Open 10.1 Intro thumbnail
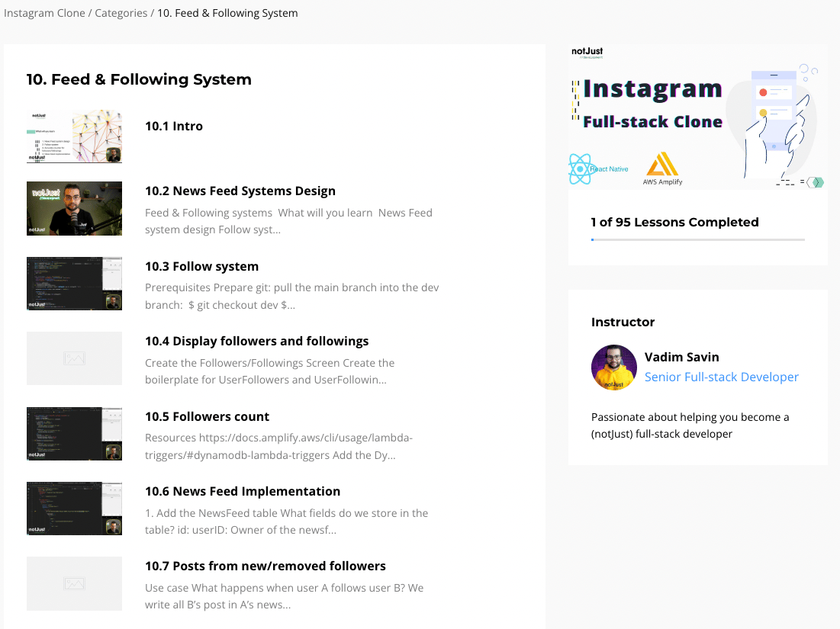The width and height of the screenshot is (840, 629). (x=75, y=136)
